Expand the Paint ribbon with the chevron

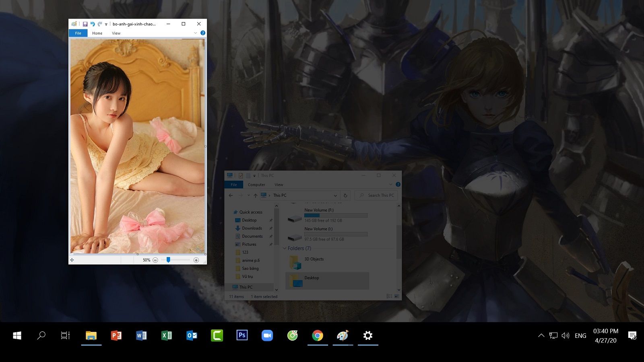tap(196, 33)
